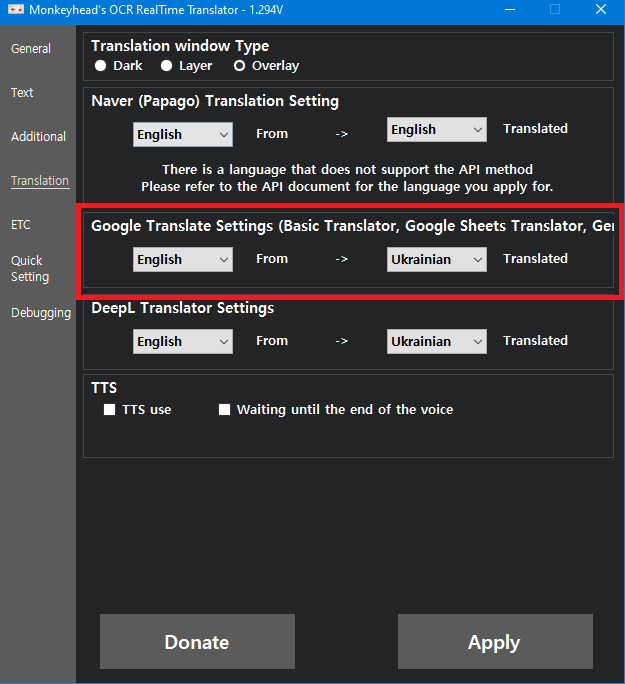Expand DeepL target language Ukrainian dropdown
This screenshot has width=625, height=684.
coord(437,341)
